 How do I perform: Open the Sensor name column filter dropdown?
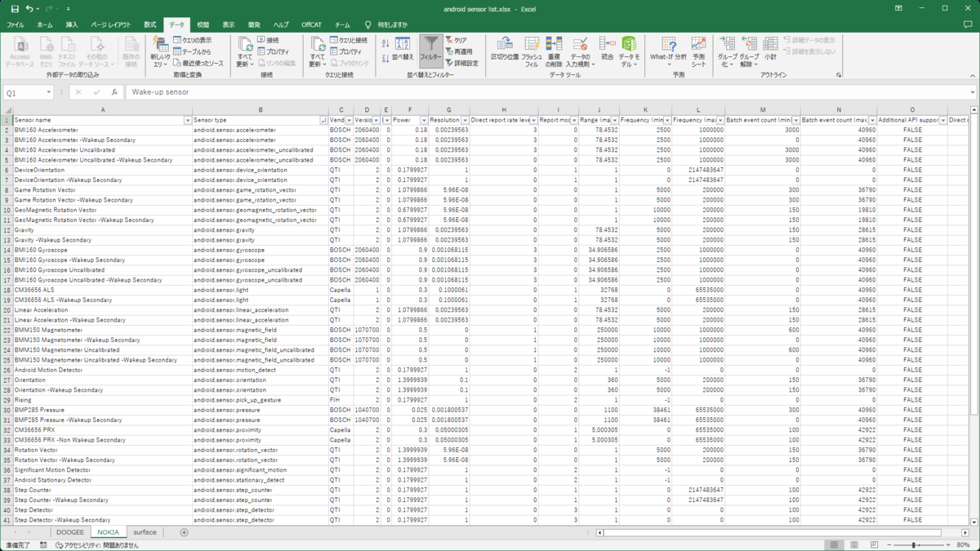click(189, 120)
